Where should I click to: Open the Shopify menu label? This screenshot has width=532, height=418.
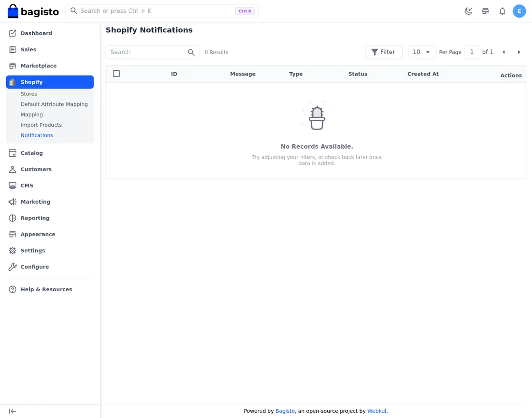click(31, 82)
